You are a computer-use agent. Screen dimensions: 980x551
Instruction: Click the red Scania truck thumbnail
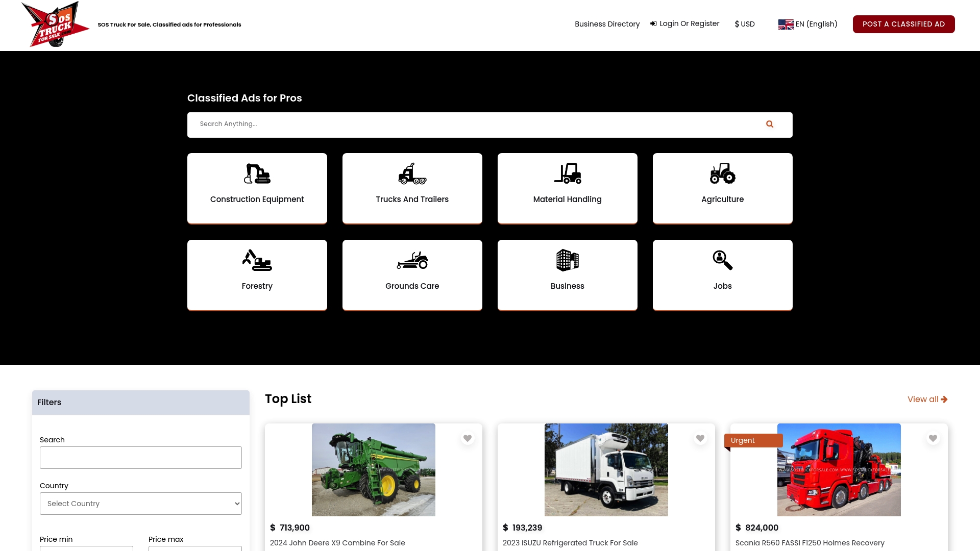tap(839, 470)
